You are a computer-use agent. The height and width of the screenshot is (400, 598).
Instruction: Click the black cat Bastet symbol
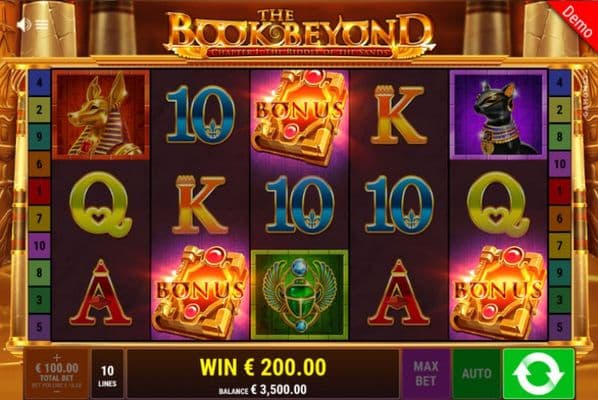(x=498, y=114)
